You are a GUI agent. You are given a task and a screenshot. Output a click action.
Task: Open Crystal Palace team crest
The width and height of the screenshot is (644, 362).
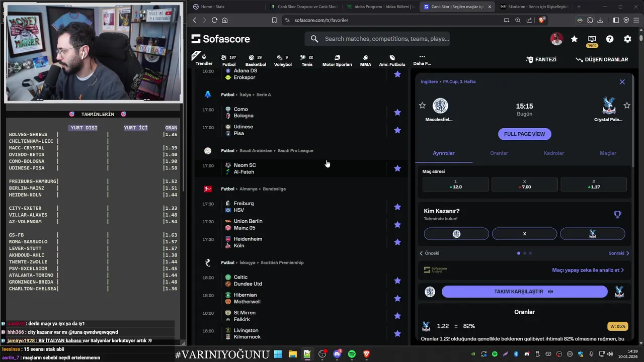point(609,106)
